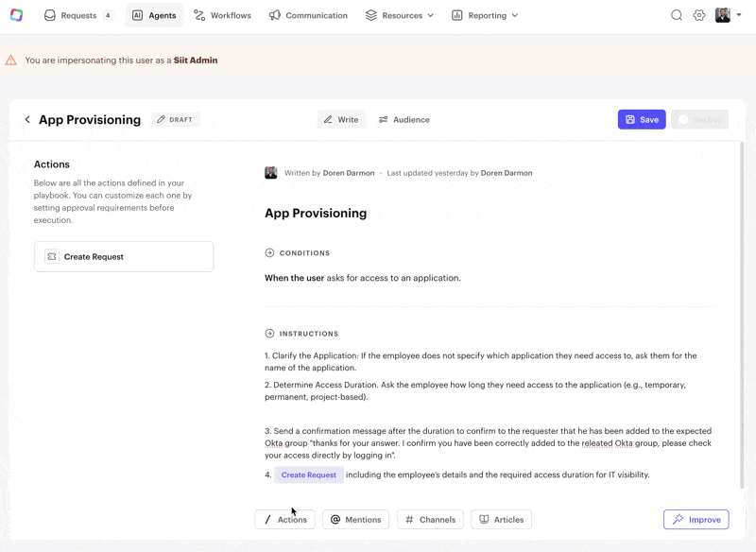Open the Workflows menu item
Screen dimensions: 756x552
(222, 15)
